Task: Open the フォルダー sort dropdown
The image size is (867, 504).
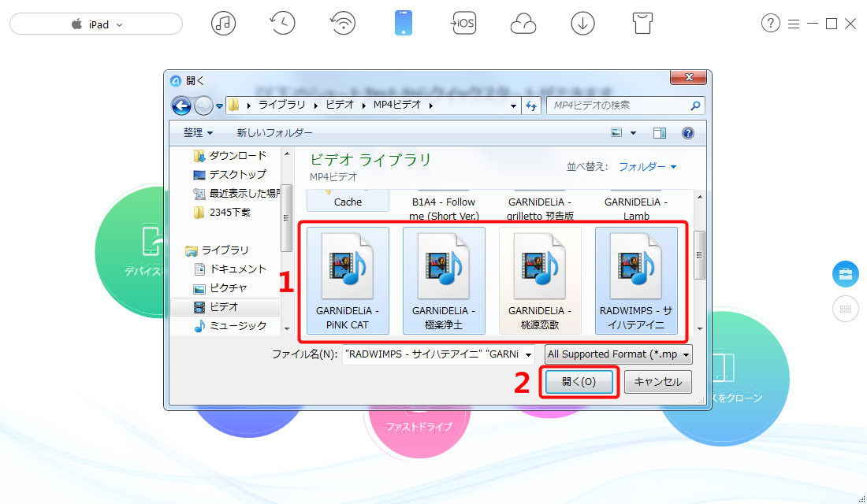Action: (x=647, y=166)
